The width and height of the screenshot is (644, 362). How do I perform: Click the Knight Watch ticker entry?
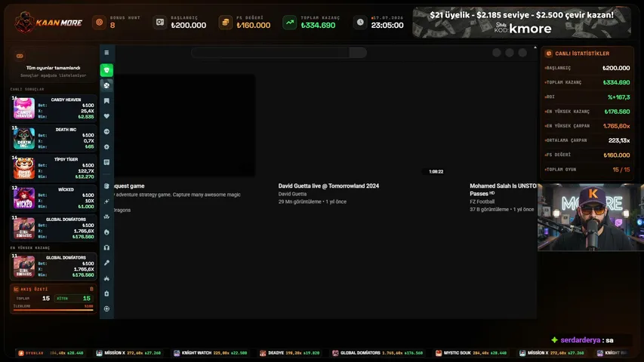click(x=211, y=353)
